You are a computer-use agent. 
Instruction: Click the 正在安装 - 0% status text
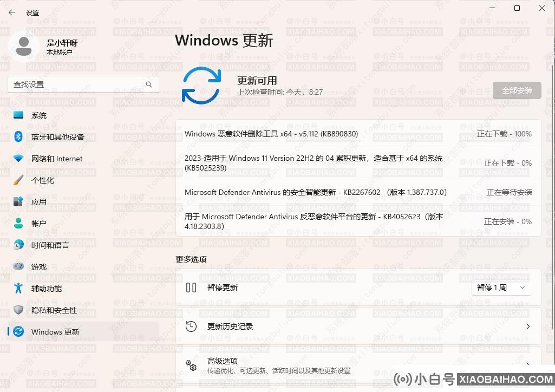(508, 221)
